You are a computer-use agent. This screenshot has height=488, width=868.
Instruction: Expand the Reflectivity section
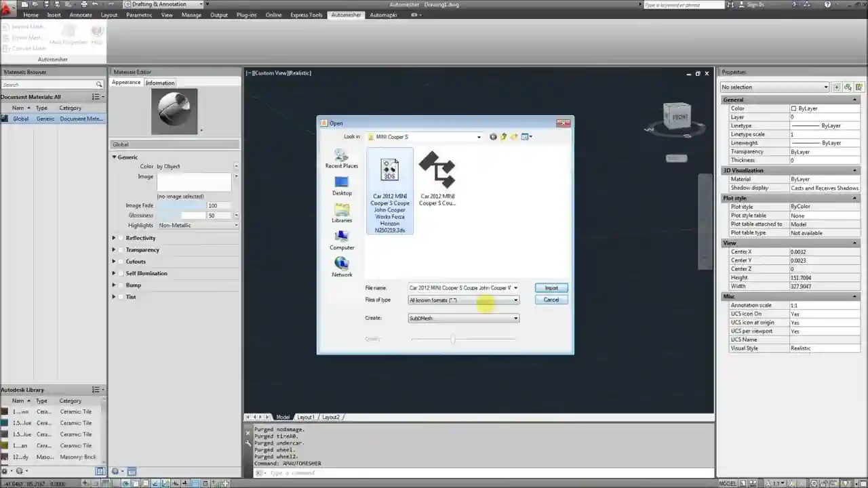(114, 238)
